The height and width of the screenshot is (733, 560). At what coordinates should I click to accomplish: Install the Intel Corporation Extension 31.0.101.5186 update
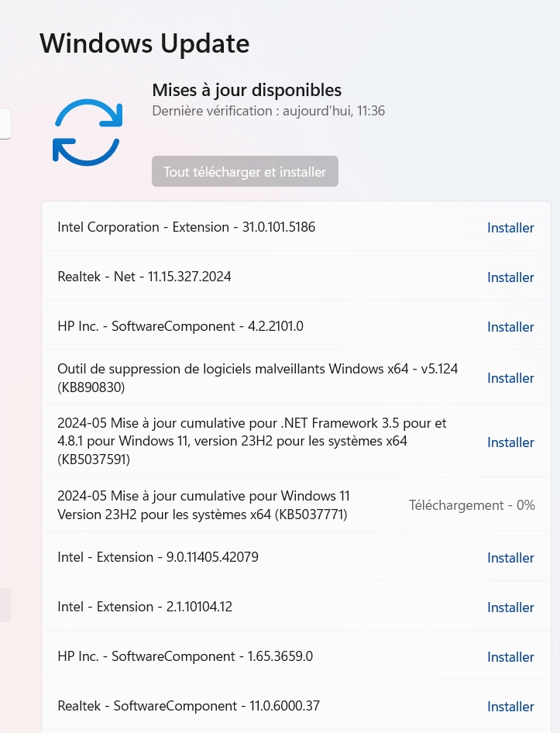pyautogui.click(x=510, y=228)
